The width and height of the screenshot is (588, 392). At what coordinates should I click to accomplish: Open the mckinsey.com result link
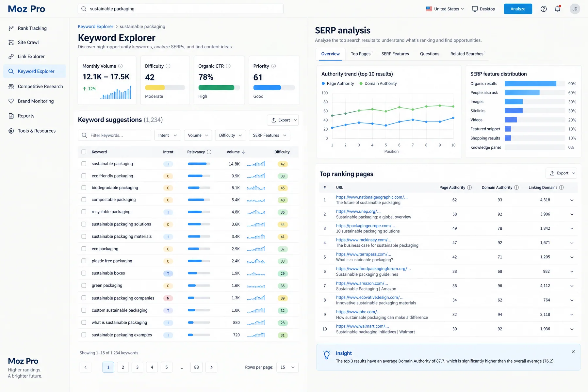(363, 240)
